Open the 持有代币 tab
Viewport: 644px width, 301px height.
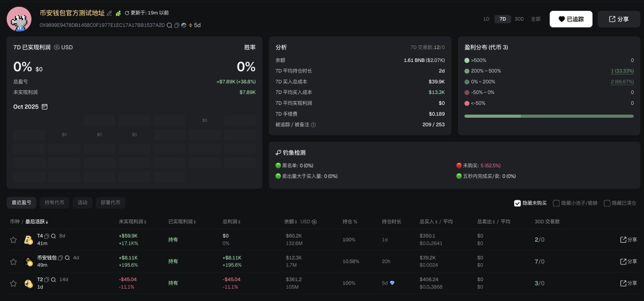click(x=54, y=203)
